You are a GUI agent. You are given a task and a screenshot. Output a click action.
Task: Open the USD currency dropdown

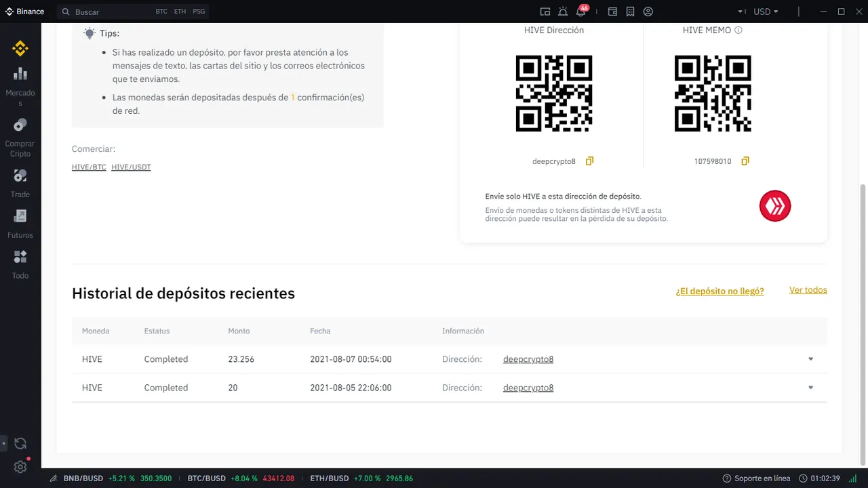[766, 12]
